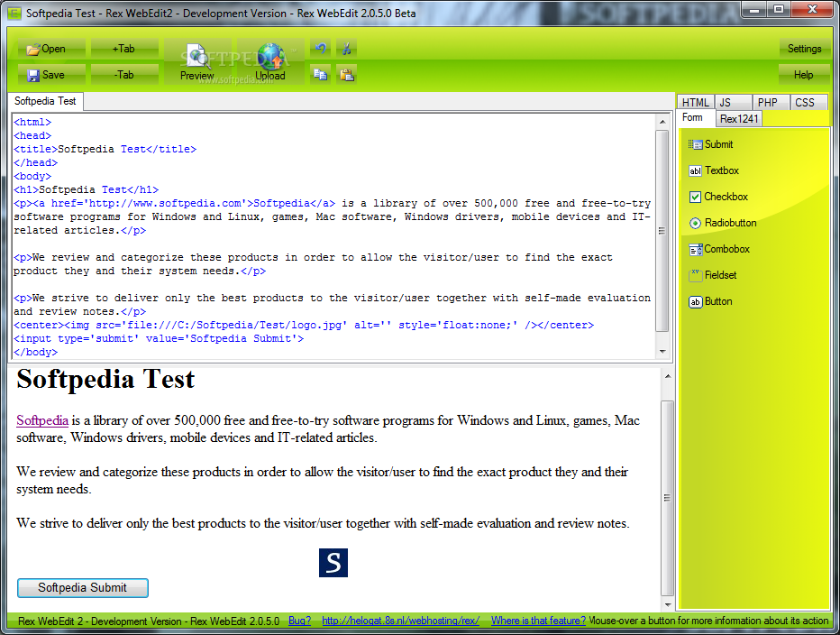Click the <h1>Softpedia Test</h1> code line

87,189
